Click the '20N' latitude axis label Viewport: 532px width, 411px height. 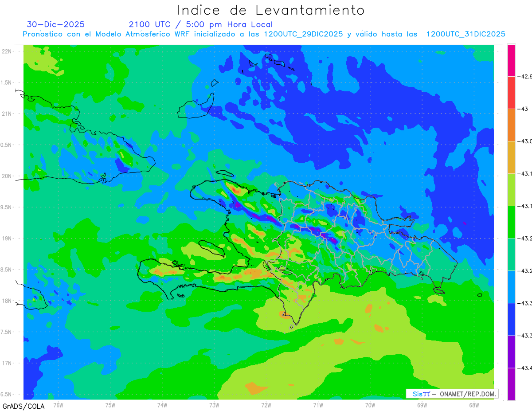click(x=7, y=176)
